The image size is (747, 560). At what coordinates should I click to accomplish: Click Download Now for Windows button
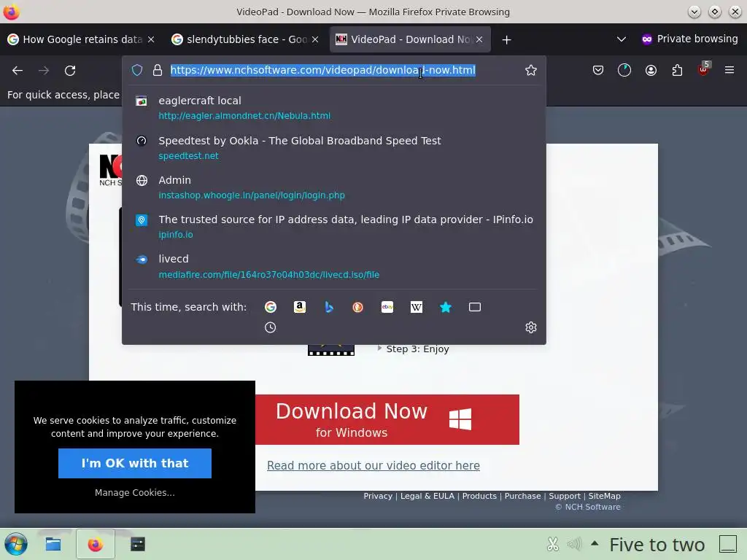387,419
